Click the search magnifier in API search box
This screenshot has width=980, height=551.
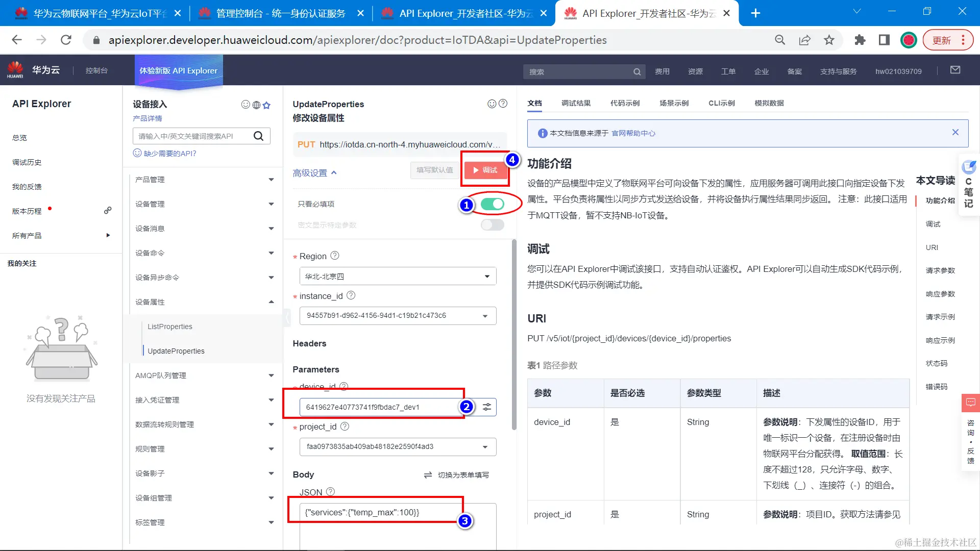click(x=259, y=136)
